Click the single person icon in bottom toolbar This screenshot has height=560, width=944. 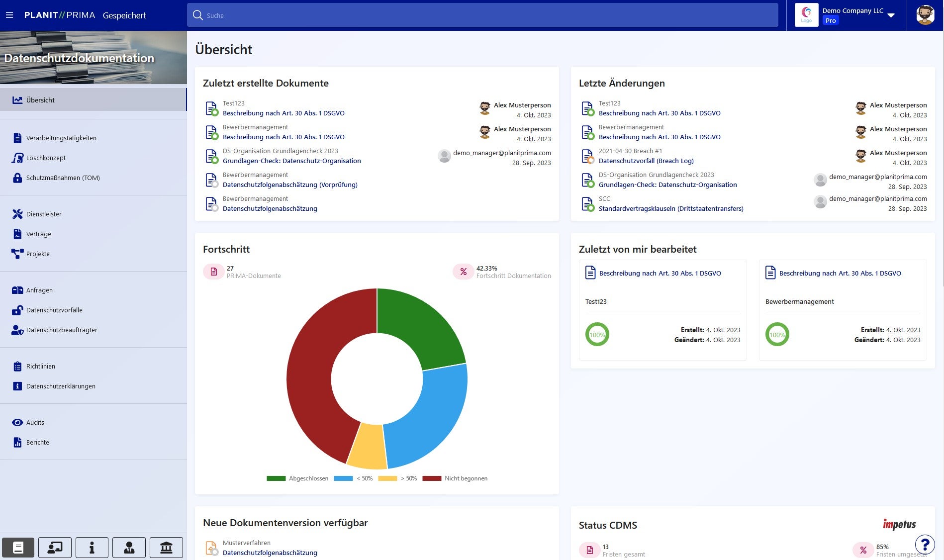point(129,548)
